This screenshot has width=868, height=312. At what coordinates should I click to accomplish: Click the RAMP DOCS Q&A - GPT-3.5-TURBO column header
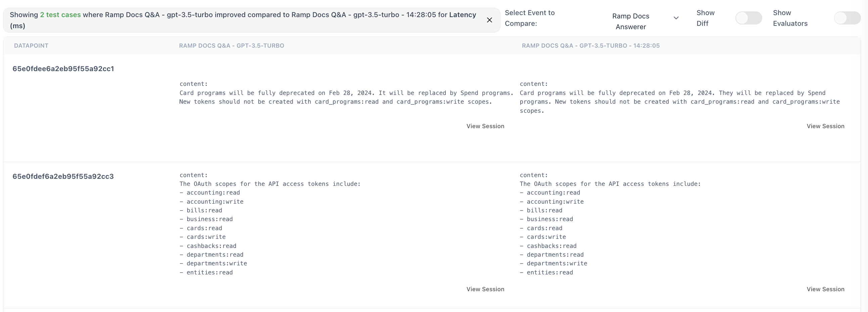(x=232, y=46)
